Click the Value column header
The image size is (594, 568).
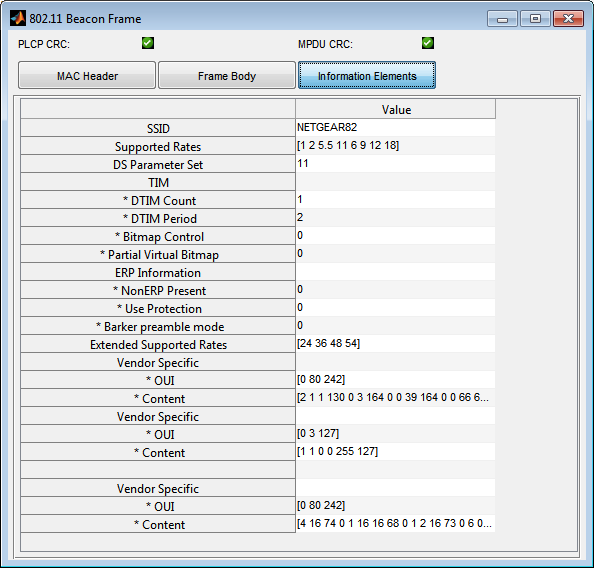395,109
